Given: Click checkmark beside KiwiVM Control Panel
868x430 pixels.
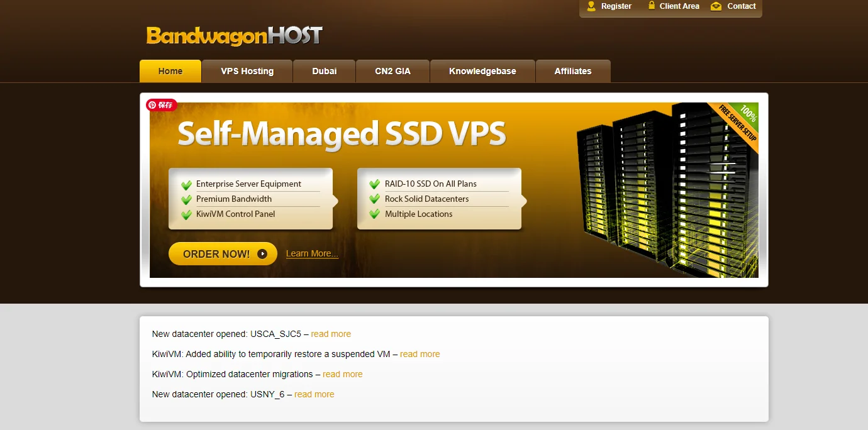Looking at the screenshot, I should [186, 215].
